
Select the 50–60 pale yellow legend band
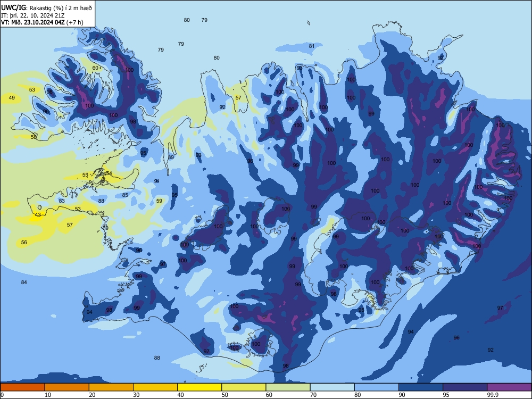click(x=244, y=387)
